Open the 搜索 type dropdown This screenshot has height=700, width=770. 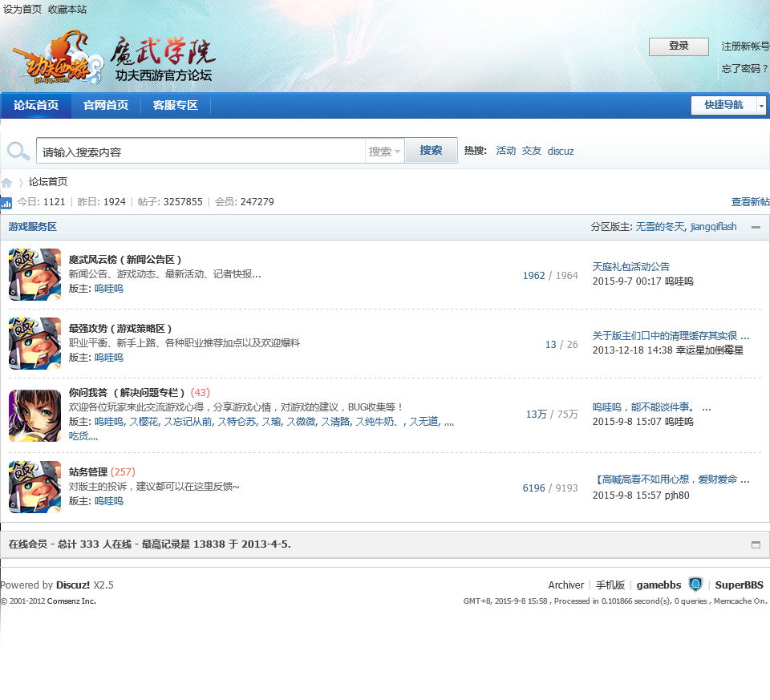pos(384,152)
